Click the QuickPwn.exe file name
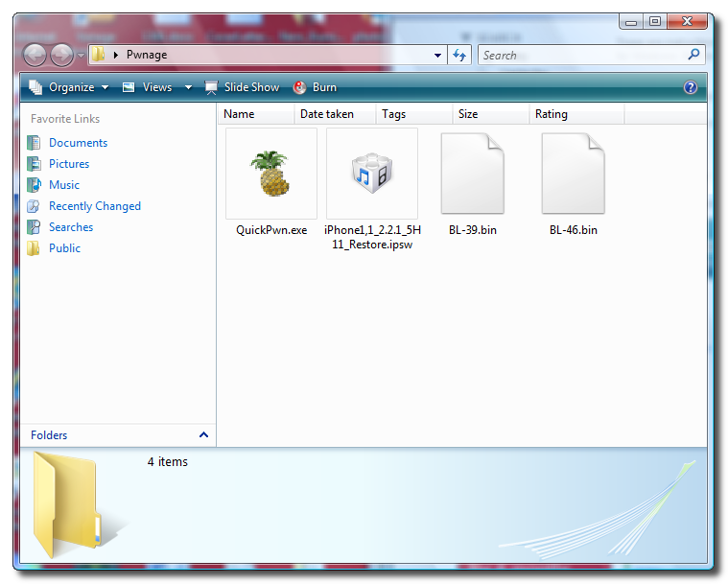Viewport: 728px width, 584px height. [271, 230]
